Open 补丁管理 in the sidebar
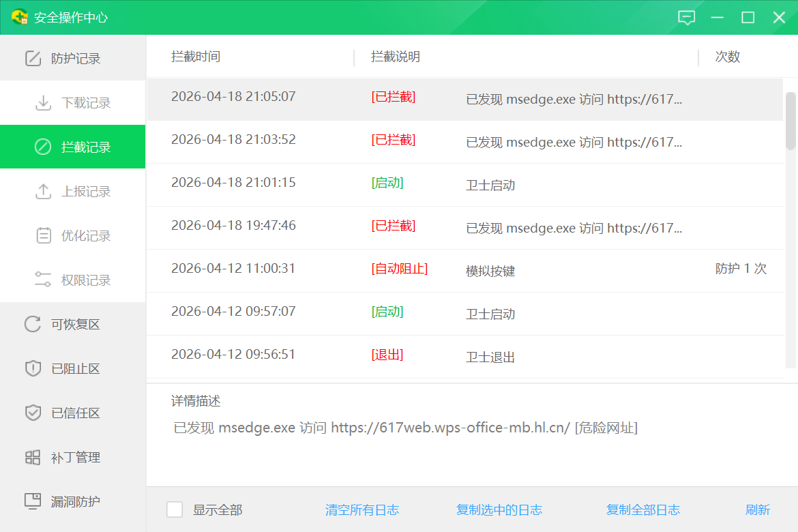This screenshot has width=798, height=532. click(x=73, y=457)
